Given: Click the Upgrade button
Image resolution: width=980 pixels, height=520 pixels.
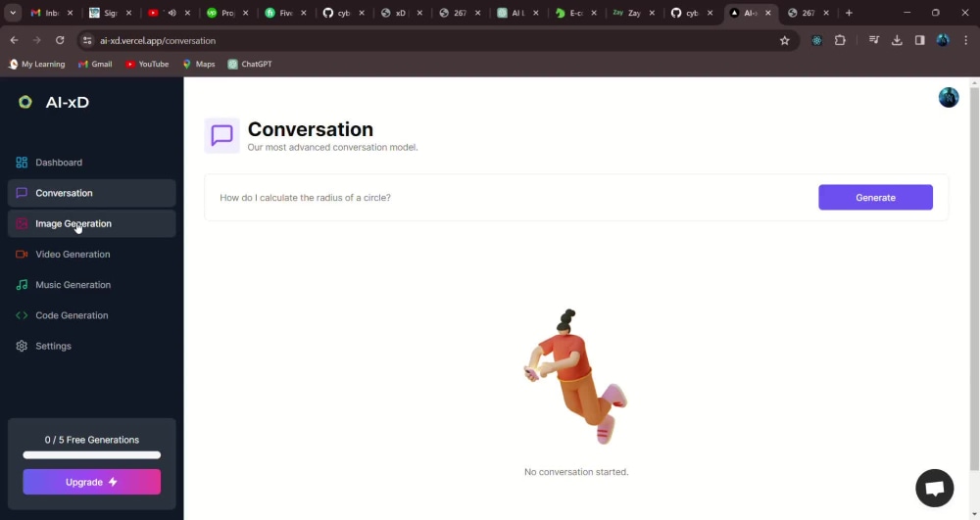Looking at the screenshot, I should 92,482.
